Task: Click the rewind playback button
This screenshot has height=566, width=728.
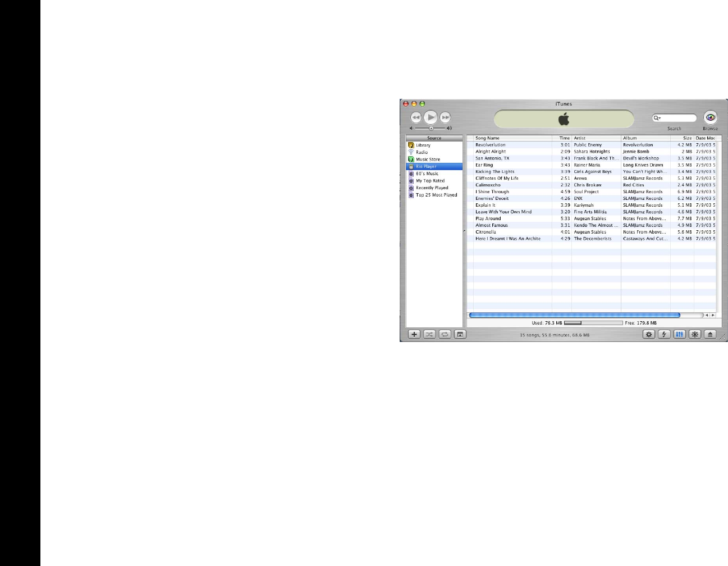Action: pyautogui.click(x=416, y=117)
